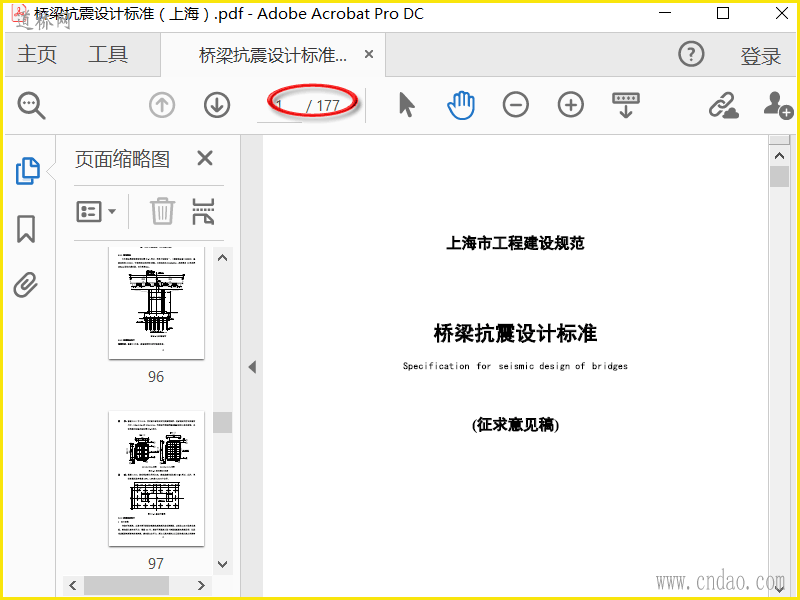Go to previous page with up arrow

click(x=162, y=106)
